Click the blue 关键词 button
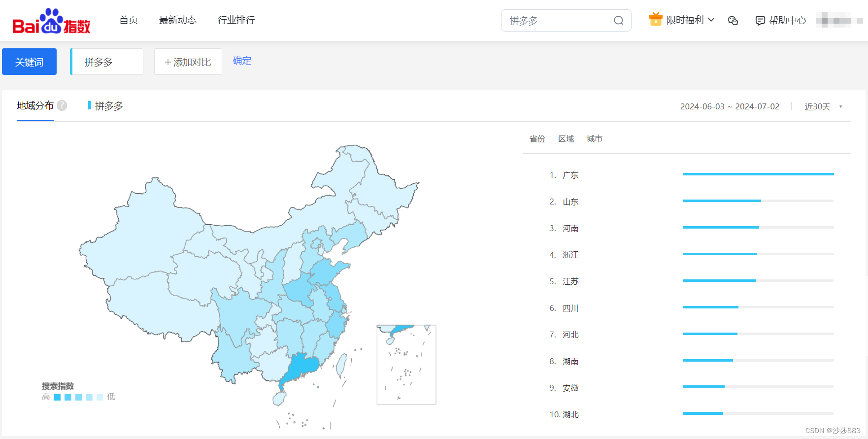Image resolution: width=868 pixels, height=439 pixels. 29,62
